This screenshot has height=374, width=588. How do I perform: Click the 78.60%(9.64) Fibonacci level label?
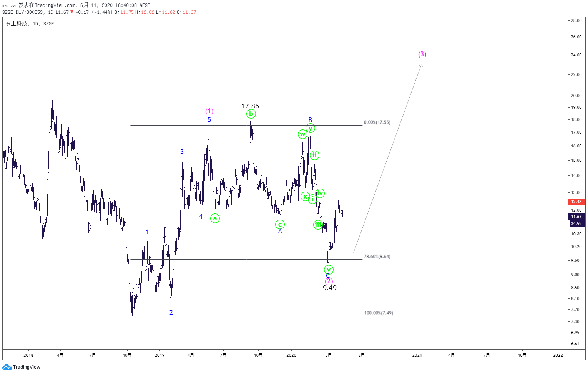tap(377, 256)
